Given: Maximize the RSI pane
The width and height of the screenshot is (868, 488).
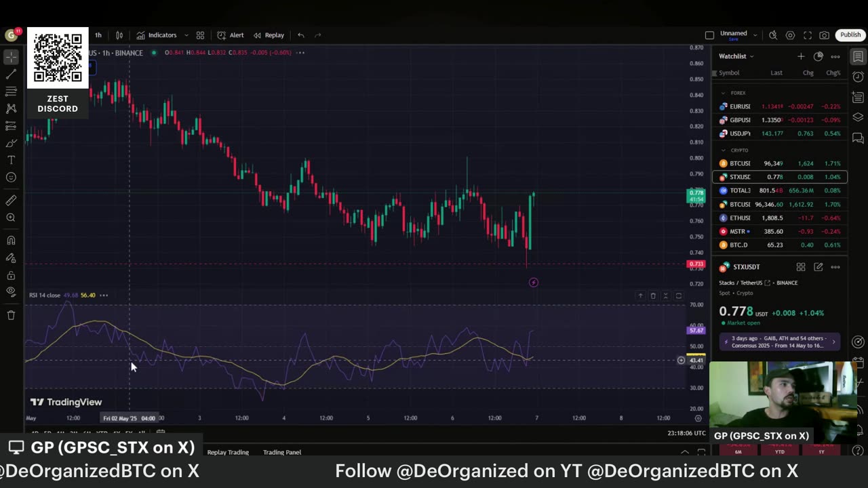Looking at the screenshot, I should [x=679, y=296].
